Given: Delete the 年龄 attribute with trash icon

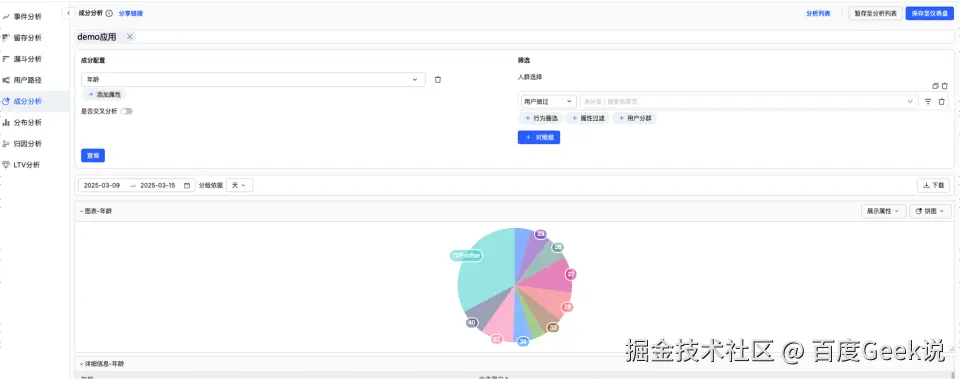Looking at the screenshot, I should pos(438,80).
